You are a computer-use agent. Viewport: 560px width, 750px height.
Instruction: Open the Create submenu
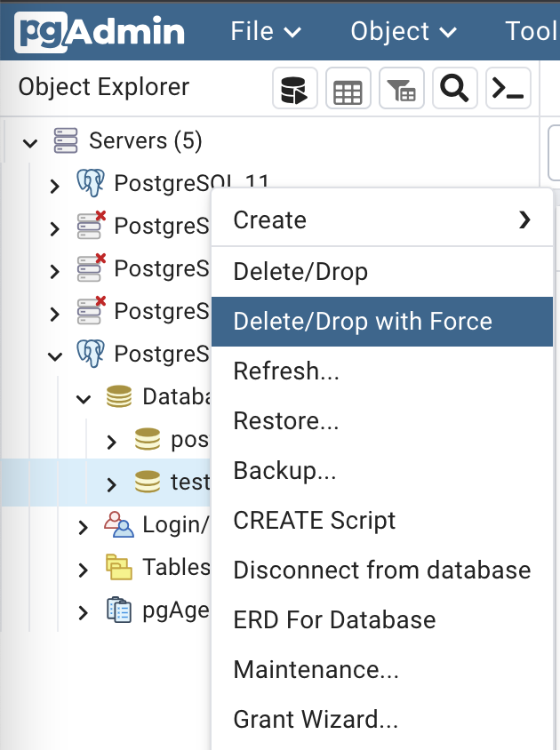(270, 219)
